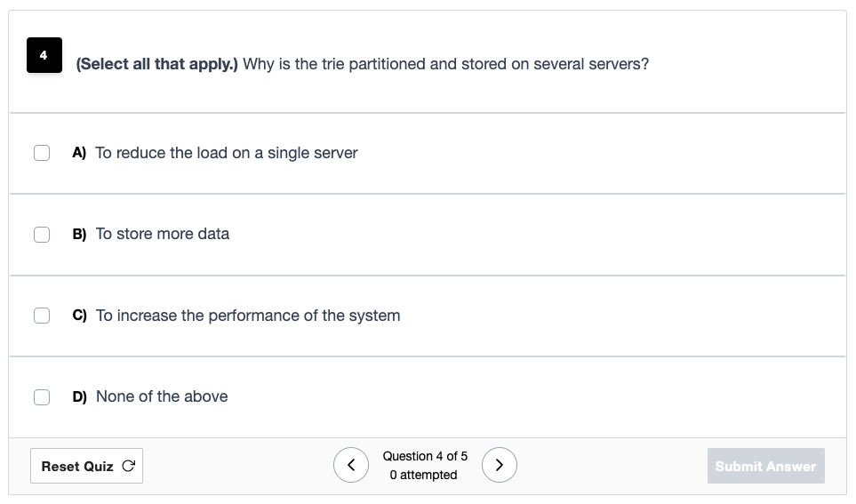
Task: Go to next question arrow
Action: pos(499,465)
